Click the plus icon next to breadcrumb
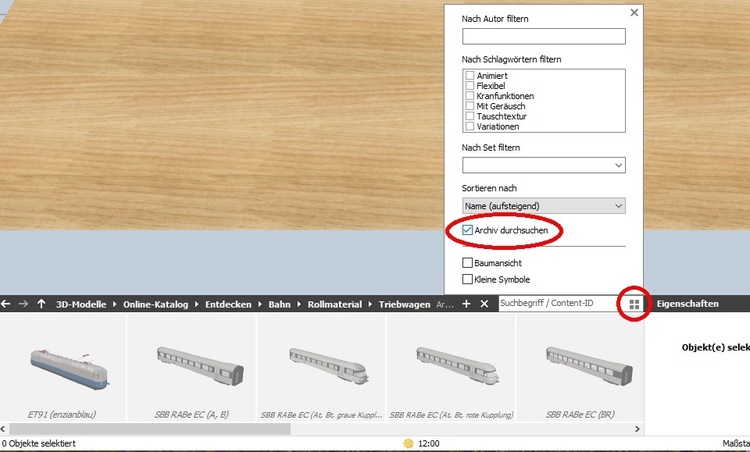The image size is (750, 452). (466, 304)
